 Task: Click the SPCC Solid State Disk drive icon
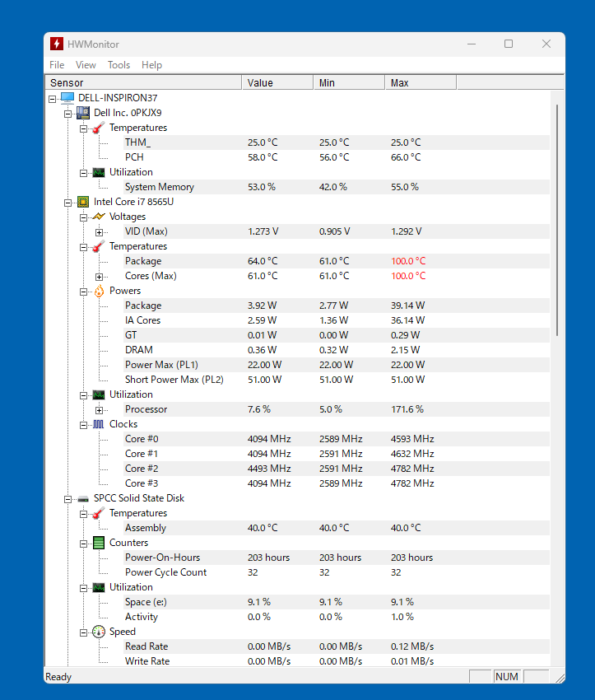[x=83, y=499]
